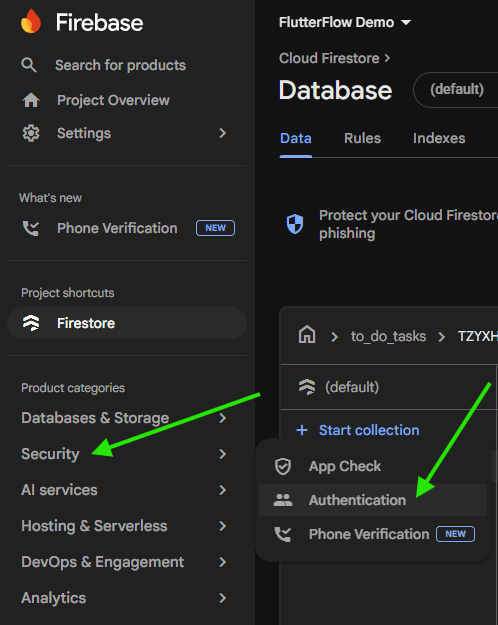The width and height of the screenshot is (498, 625).
Task: Switch to the Rules tab
Action: [x=362, y=138]
